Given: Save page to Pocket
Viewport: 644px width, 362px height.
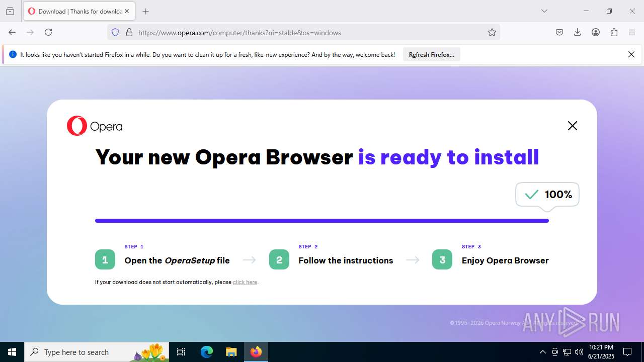Looking at the screenshot, I should (559, 32).
